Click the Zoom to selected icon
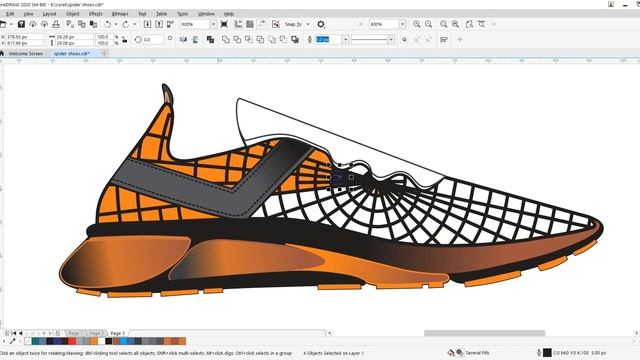This screenshot has width=640, height=360. tap(443, 24)
